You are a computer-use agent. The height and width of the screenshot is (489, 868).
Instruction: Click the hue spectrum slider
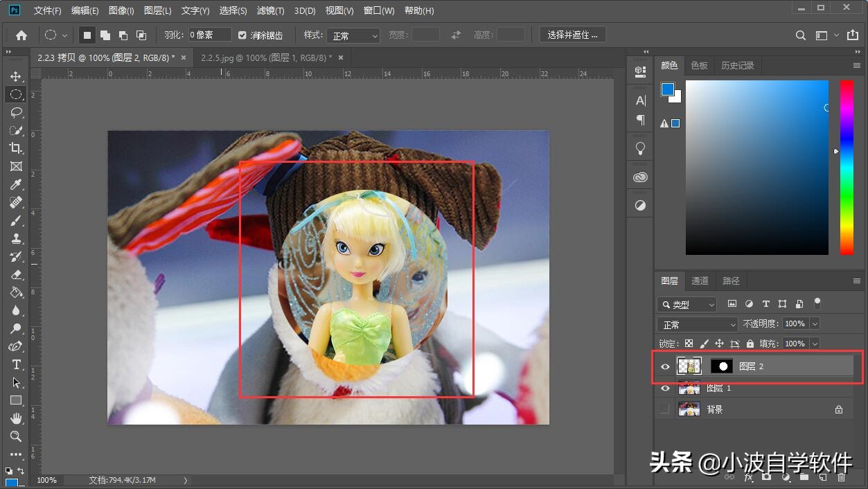pyautogui.click(x=847, y=168)
